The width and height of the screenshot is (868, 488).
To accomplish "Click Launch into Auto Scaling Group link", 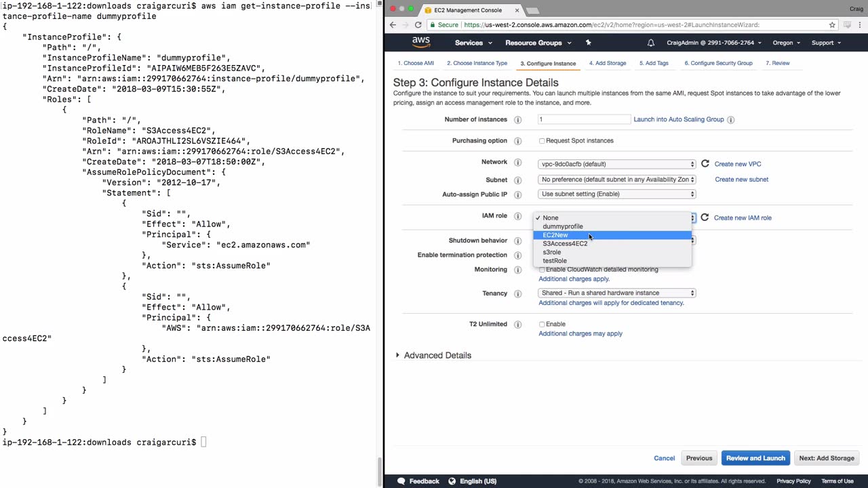I will (679, 119).
